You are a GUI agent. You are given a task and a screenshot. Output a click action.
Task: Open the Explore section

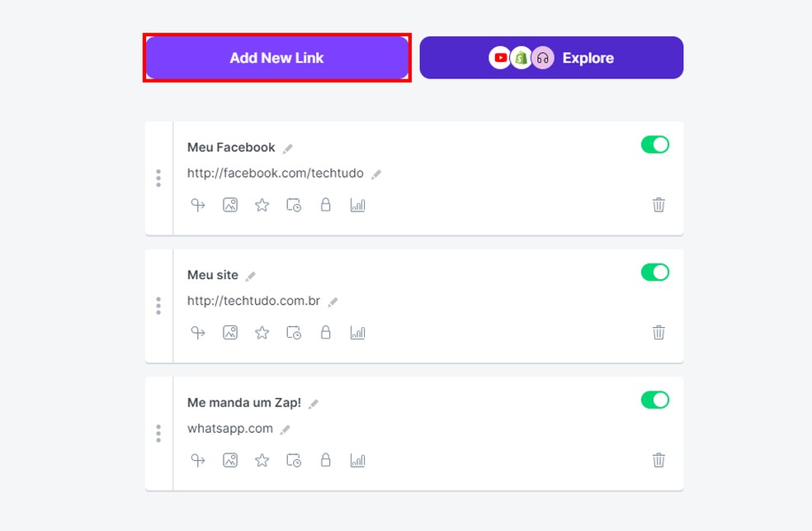coord(588,58)
